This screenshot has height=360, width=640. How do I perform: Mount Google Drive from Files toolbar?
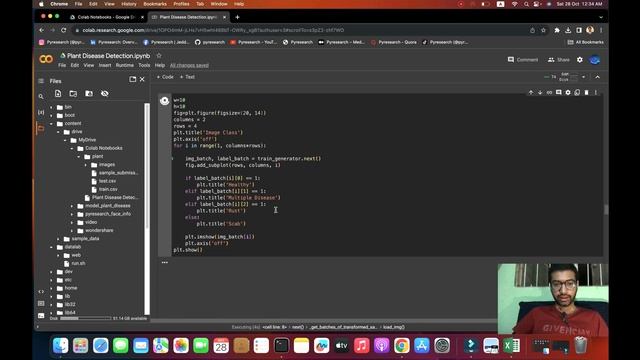coord(89,93)
